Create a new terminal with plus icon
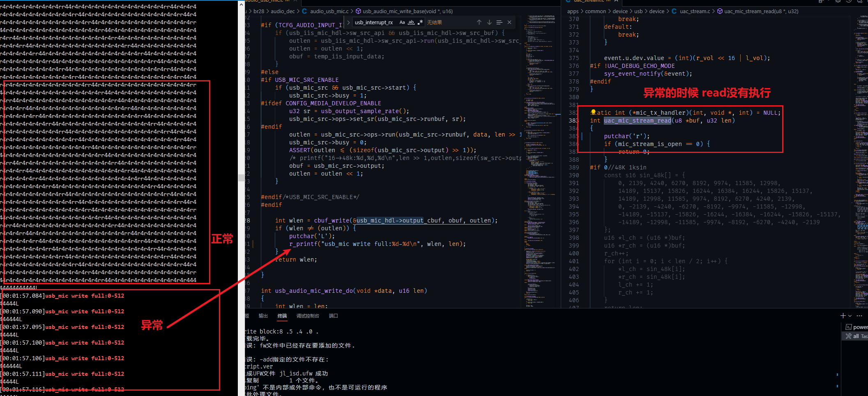The image size is (868, 396). [x=843, y=315]
